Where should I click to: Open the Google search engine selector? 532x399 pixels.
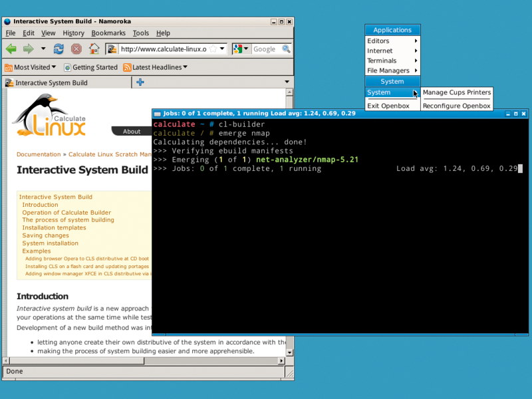(x=241, y=49)
